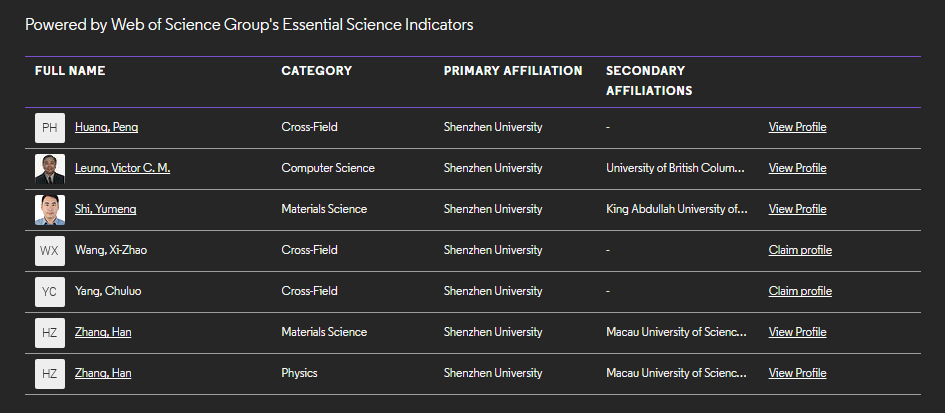View Profile for Shi, Yumeng

point(797,209)
